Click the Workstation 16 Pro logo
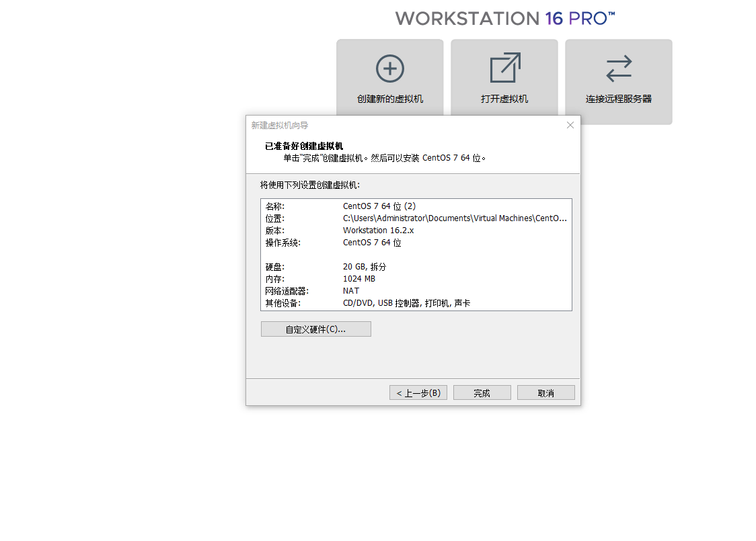The image size is (756, 541). click(x=504, y=18)
